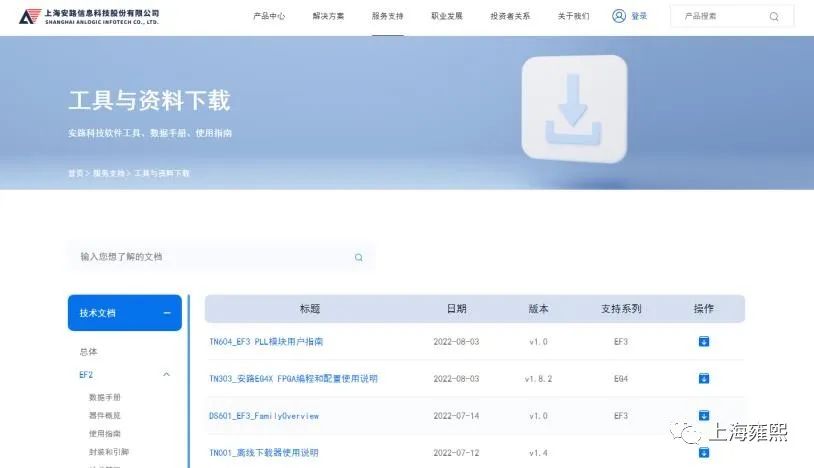Open the 产品中心 menu

click(268, 17)
